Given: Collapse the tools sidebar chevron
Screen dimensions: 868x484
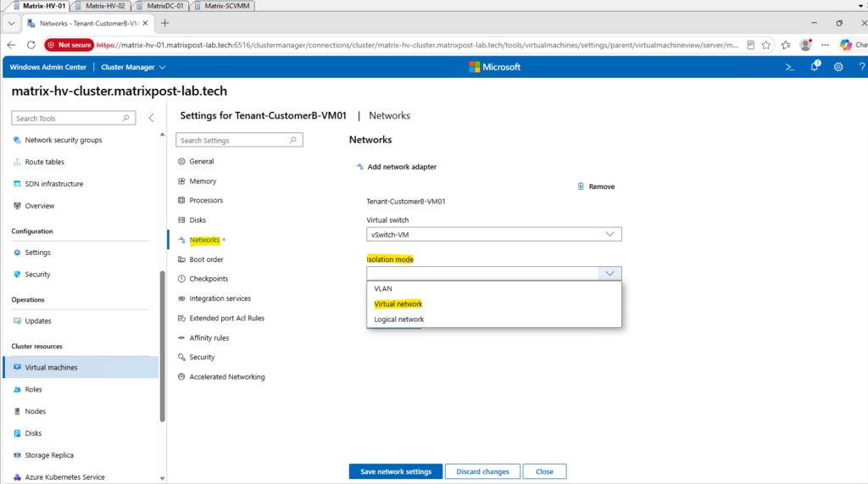Looking at the screenshot, I should click(x=151, y=118).
